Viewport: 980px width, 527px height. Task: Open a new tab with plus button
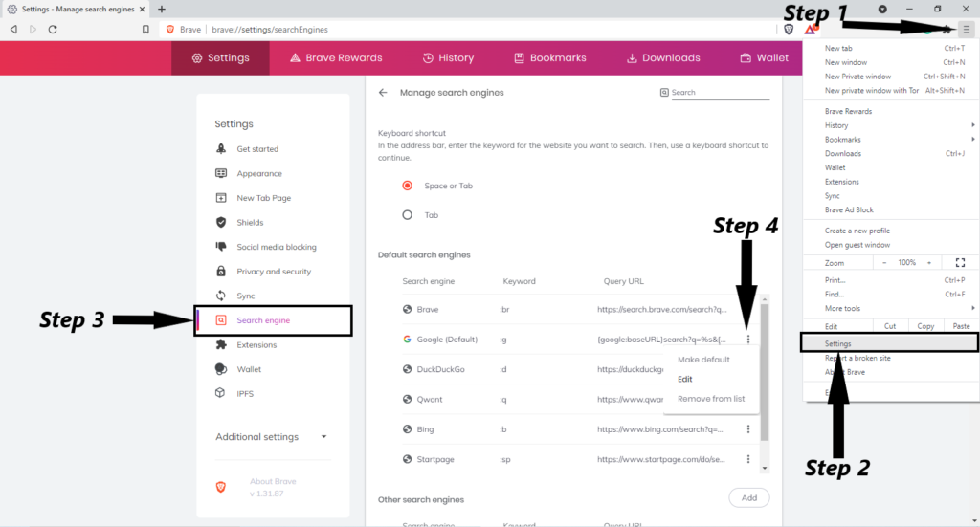(162, 9)
